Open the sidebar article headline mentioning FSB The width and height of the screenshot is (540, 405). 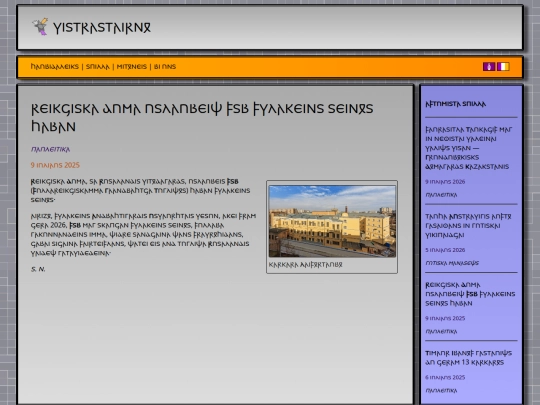[470, 294]
